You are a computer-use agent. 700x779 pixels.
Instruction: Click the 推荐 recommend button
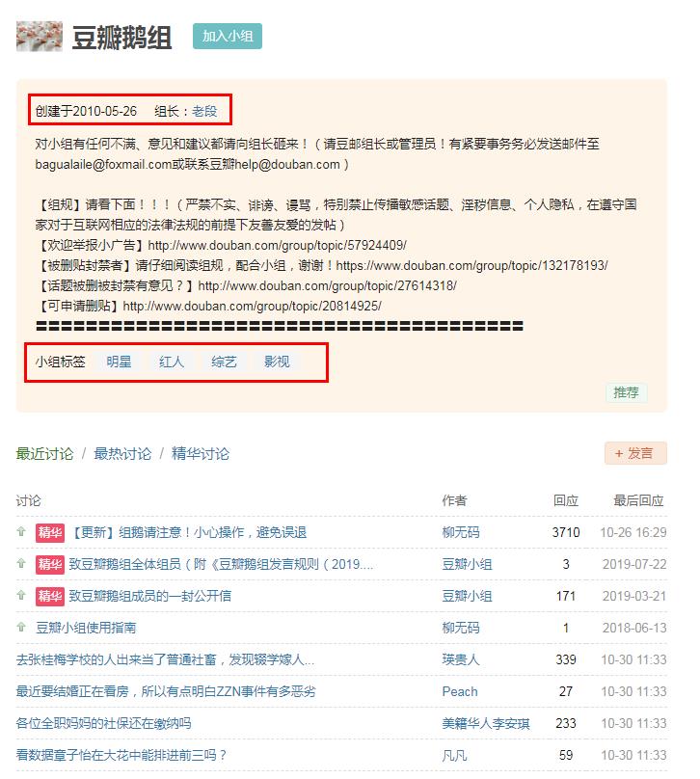626,392
